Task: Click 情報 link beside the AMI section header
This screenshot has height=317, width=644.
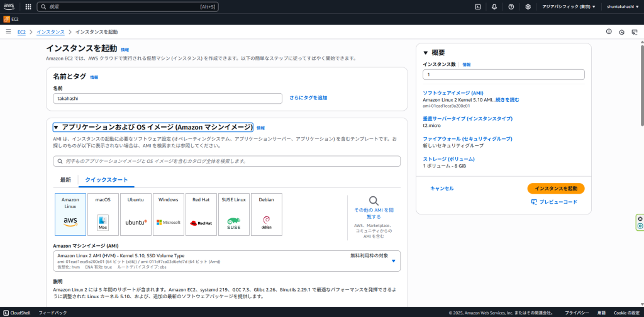Action: (261, 128)
